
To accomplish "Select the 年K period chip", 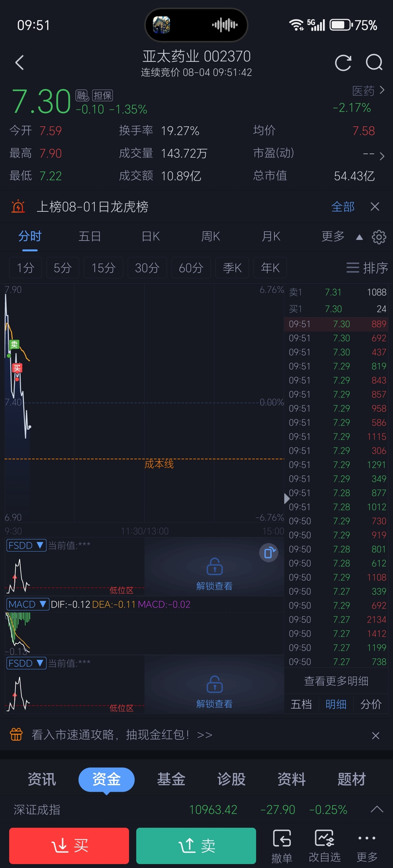I will [270, 268].
